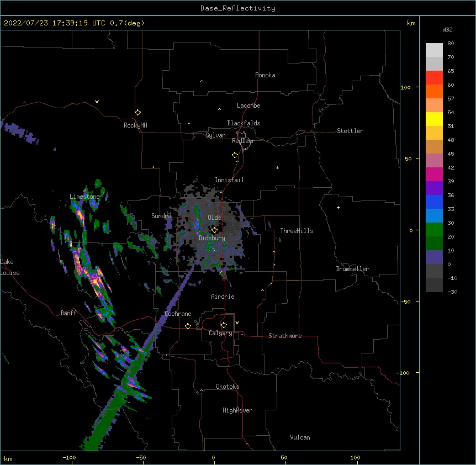Click the Cochrane city label
This screenshot has width=476, height=465.
point(178,314)
